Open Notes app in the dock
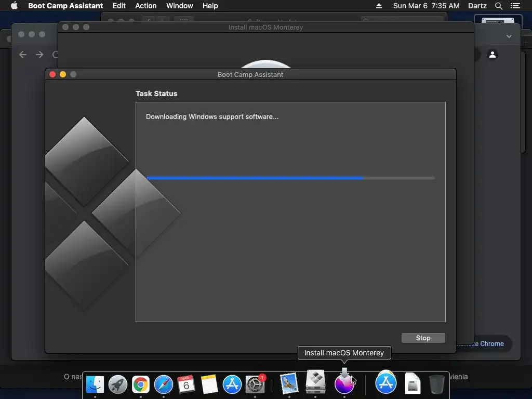Image resolution: width=532 pixels, height=399 pixels. (209, 384)
